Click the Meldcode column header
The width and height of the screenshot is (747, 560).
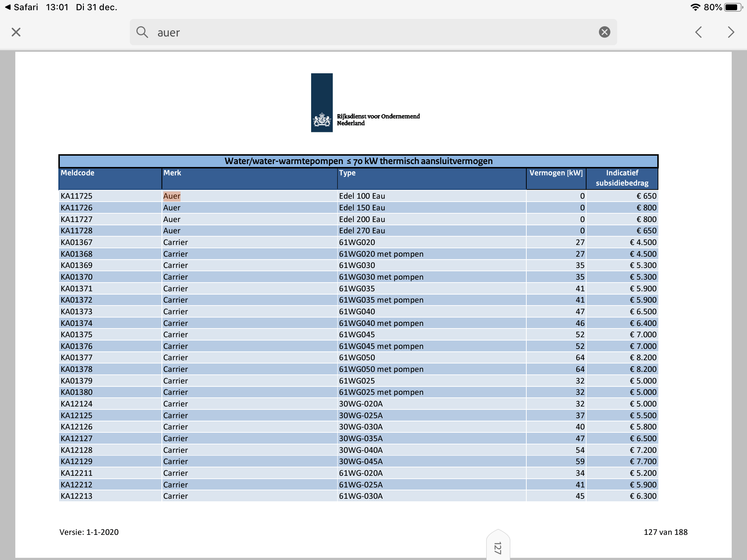(x=77, y=173)
